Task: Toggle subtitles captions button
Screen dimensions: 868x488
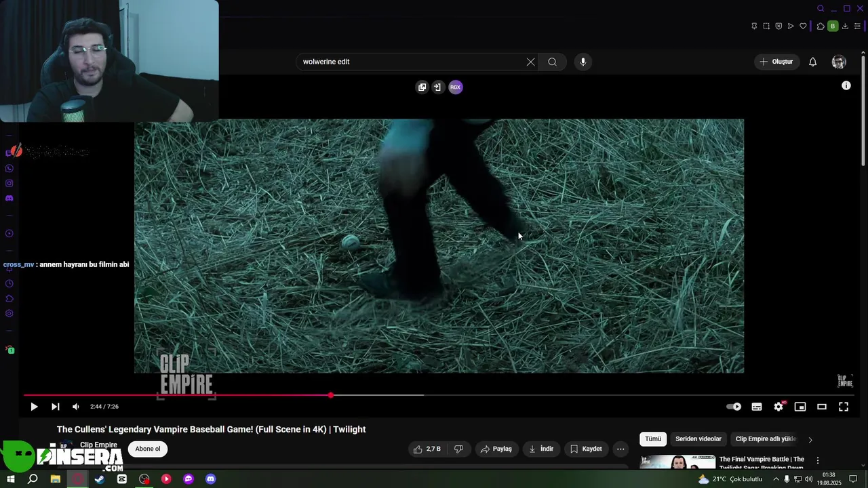Action: [757, 407]
